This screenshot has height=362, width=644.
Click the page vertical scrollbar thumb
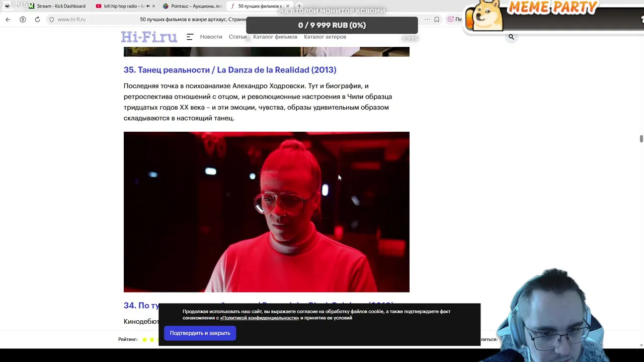click(641, 139)
